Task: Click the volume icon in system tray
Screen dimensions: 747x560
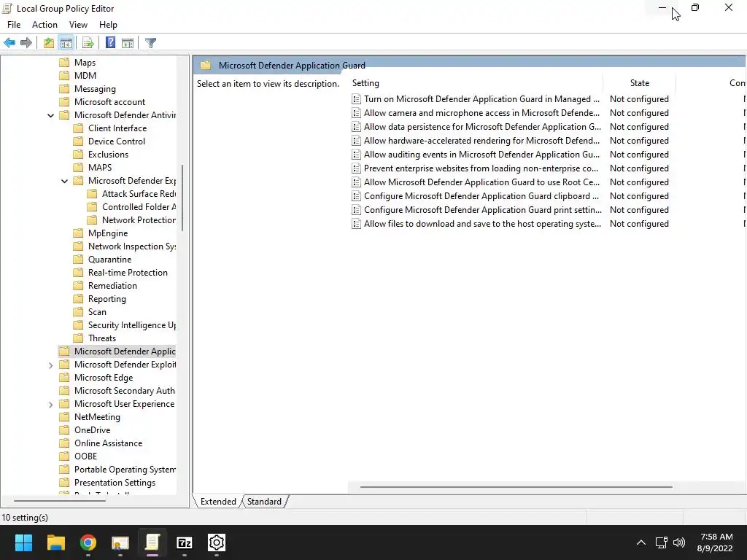Action: [679, 542]
